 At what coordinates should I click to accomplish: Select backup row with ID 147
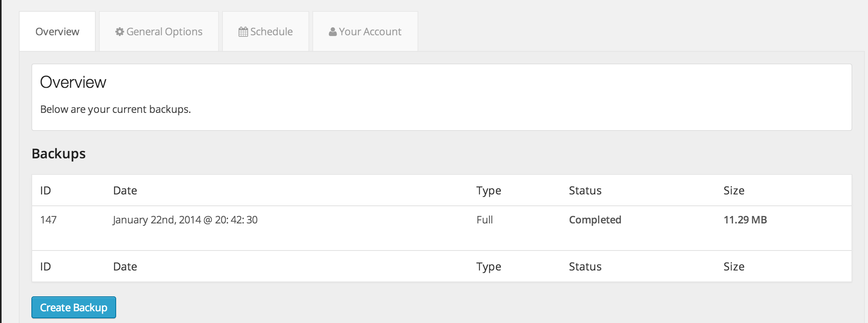442,228
